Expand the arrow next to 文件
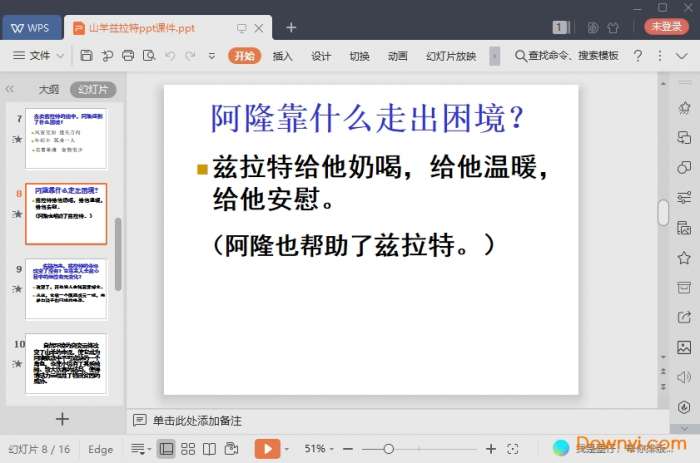700x463 pixels. click(60, 56)
